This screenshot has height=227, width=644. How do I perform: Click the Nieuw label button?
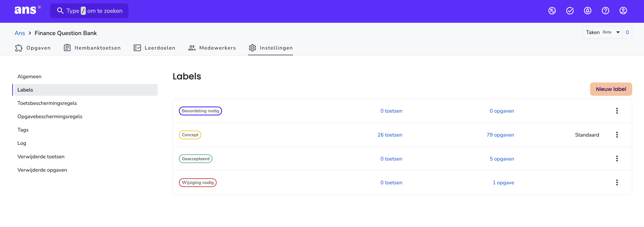pos(610,89)
